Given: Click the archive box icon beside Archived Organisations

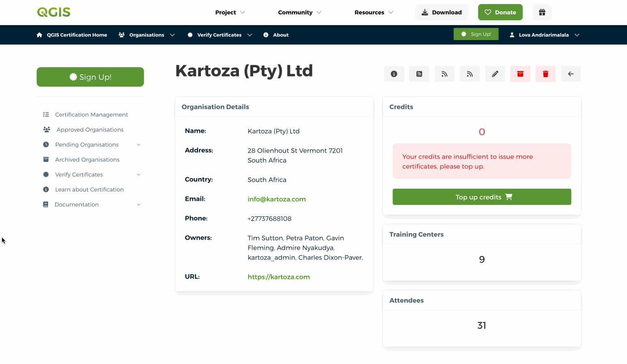Looking at the screenshot, I should pyautogui.click(x=46, y=160).
